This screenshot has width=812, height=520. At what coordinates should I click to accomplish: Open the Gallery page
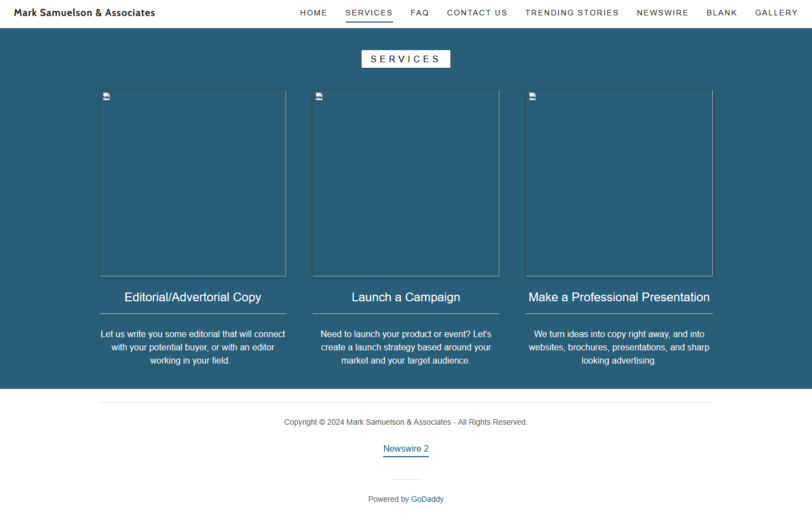coord(776,13)
